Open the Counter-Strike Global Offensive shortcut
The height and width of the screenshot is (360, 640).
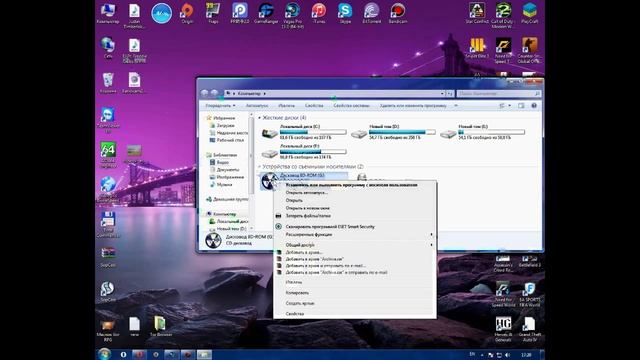coord(529,50)
